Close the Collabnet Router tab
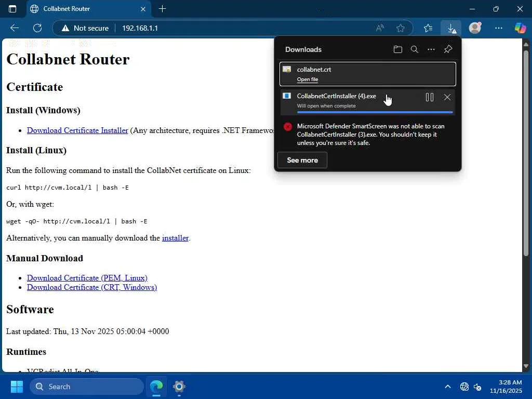532x399 pixels. coord(143,9)
